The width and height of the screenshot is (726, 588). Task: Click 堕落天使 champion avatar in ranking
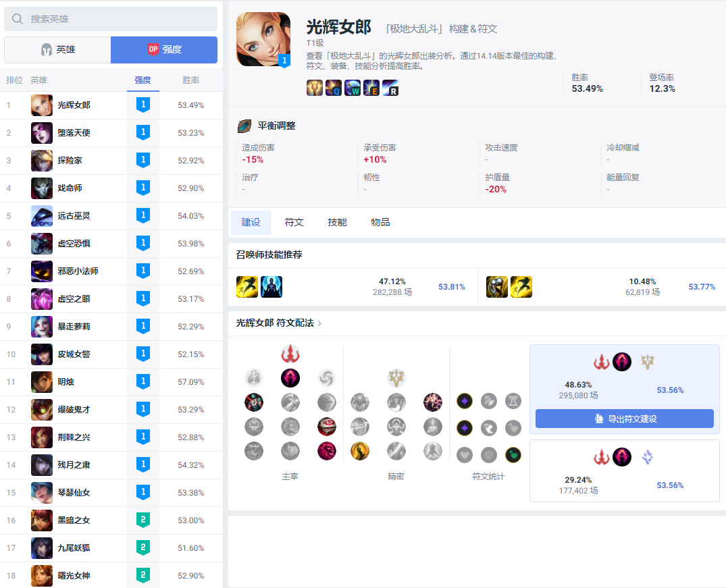tap(42, 133)
